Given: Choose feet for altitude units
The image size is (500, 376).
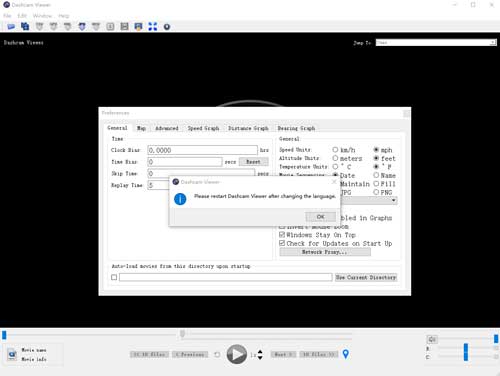Looking at the screenshot, I should tap(376, 158).
